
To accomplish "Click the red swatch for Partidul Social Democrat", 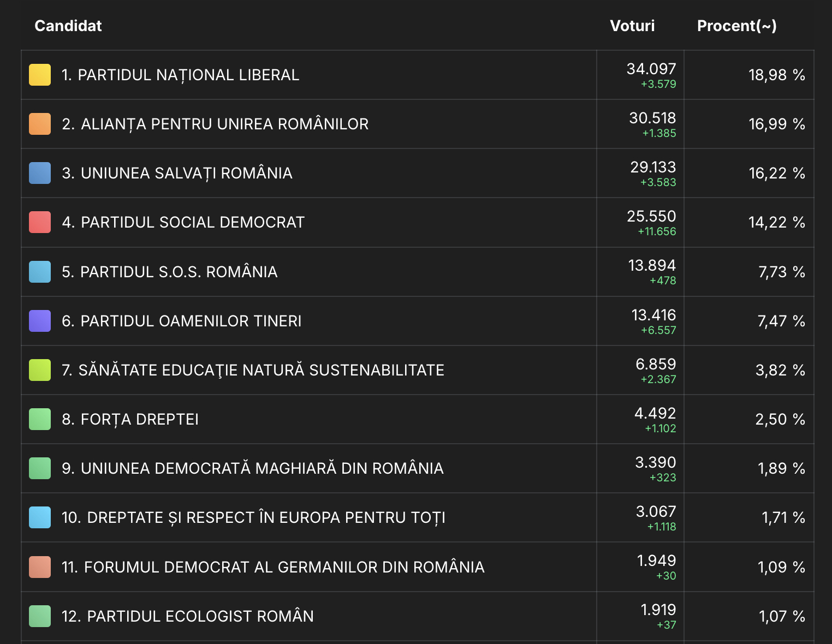I will click(x=40, y=222).
